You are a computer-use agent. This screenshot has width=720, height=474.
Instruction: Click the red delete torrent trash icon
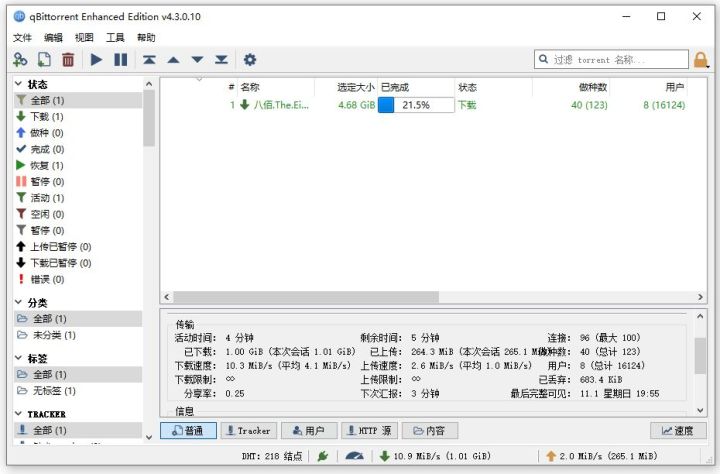pos(68,60)
